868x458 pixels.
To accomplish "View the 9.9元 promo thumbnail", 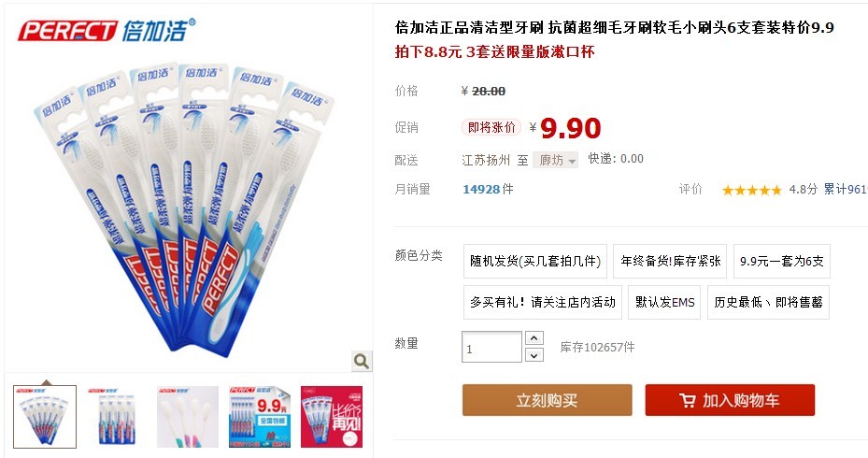I will [260, 417].
